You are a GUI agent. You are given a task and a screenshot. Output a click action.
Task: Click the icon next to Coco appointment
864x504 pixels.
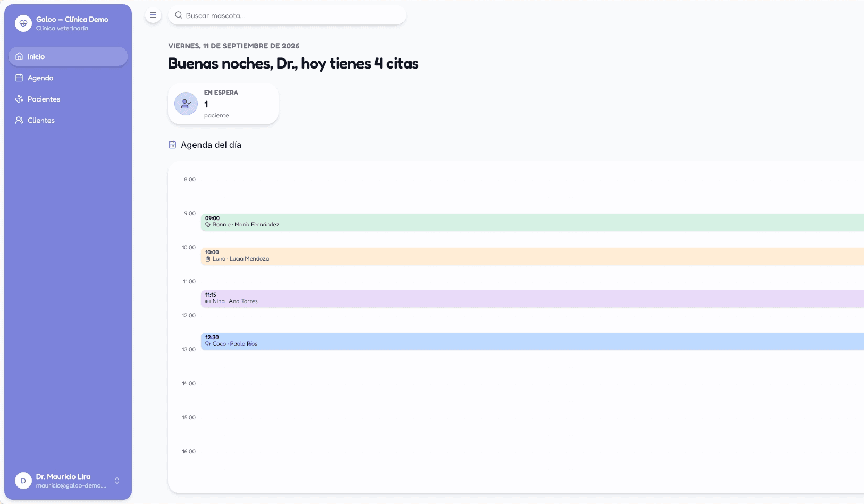click(x=208, y=344)
